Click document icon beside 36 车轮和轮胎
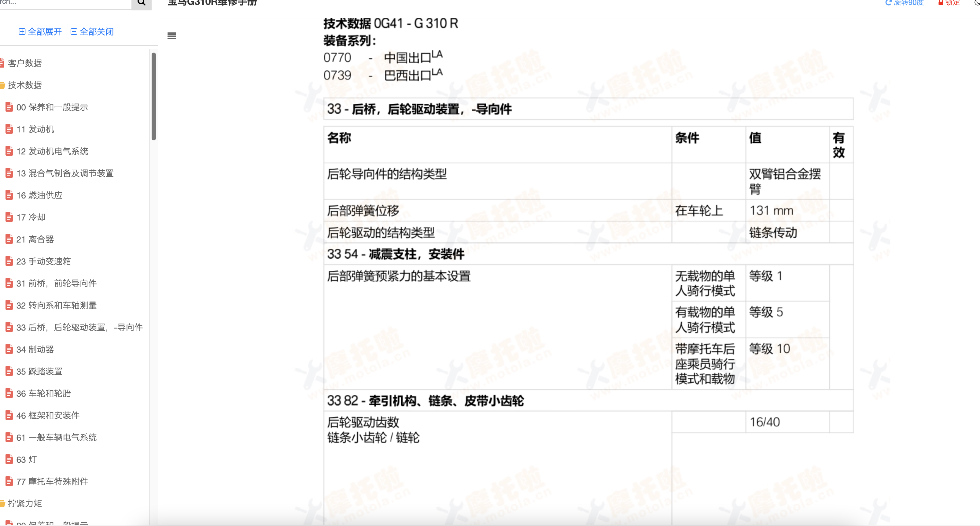The width and height of the screenshot is (980, 526). pyautogui.click(x=9, y=393)
